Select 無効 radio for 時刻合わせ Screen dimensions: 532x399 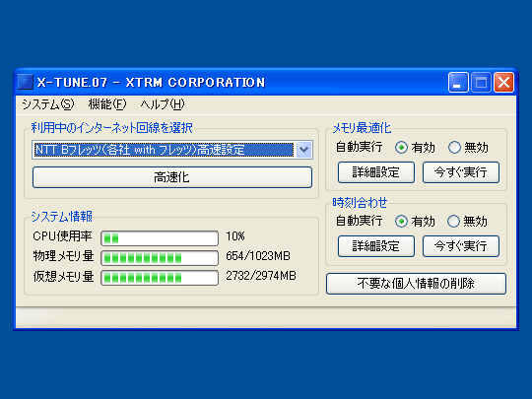[453, 222]
